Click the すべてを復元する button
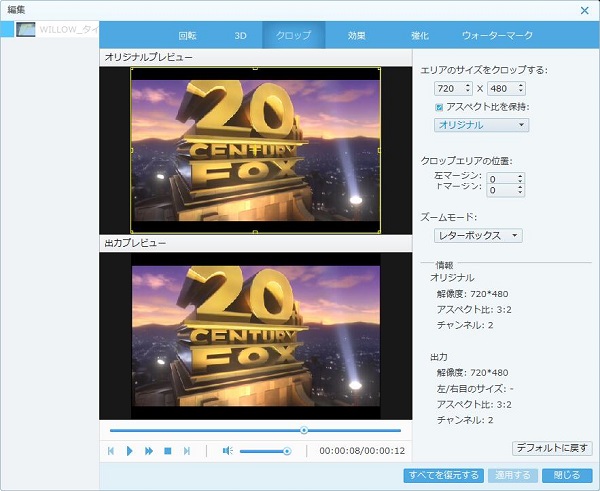The height and width of the screenshot is (491, 600). coord(443,475)
